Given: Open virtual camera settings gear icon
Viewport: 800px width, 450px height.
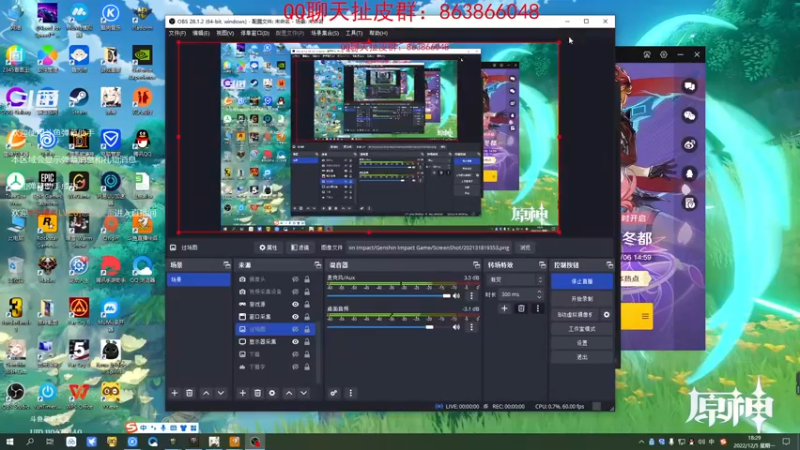Looking at the screenshot, I should [607, 315].
